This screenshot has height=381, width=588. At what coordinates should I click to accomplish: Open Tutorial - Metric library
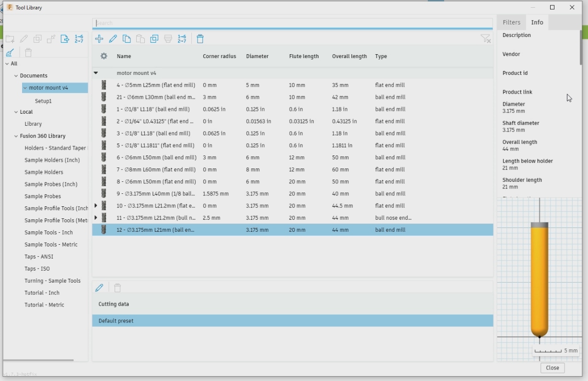point(44,305)
